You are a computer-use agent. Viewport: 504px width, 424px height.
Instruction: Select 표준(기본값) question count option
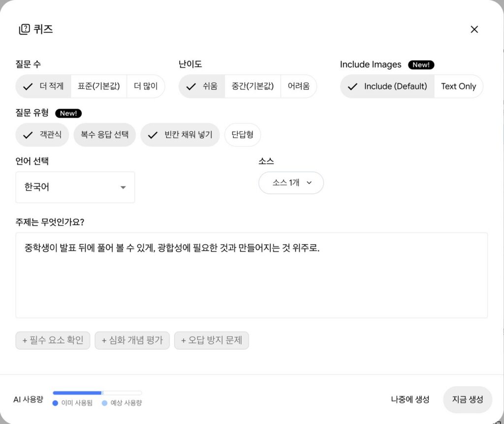[x=98, y=86]
